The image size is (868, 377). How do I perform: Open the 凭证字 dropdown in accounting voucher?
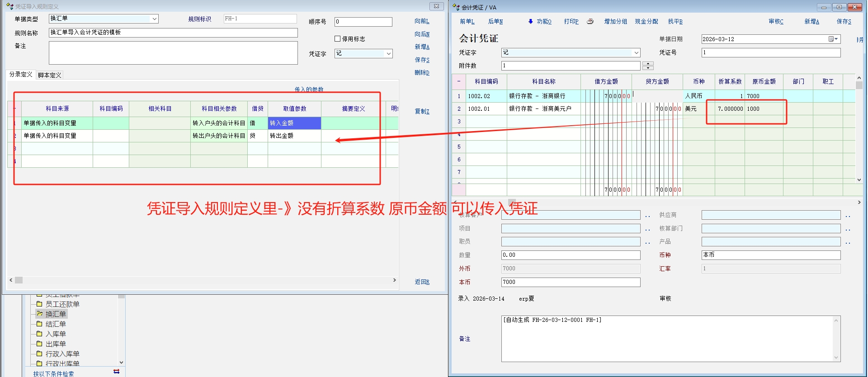(636, 53)
